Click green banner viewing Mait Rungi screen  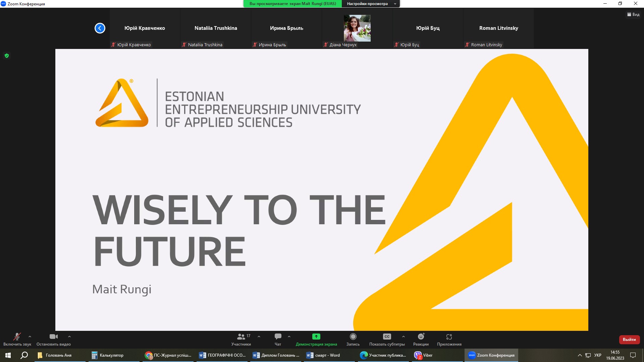(292, 4)
